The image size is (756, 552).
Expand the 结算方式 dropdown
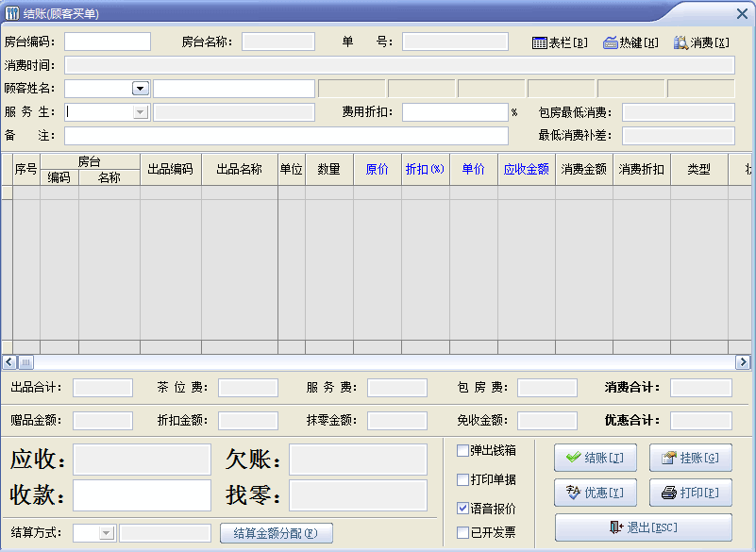(106, 533)
